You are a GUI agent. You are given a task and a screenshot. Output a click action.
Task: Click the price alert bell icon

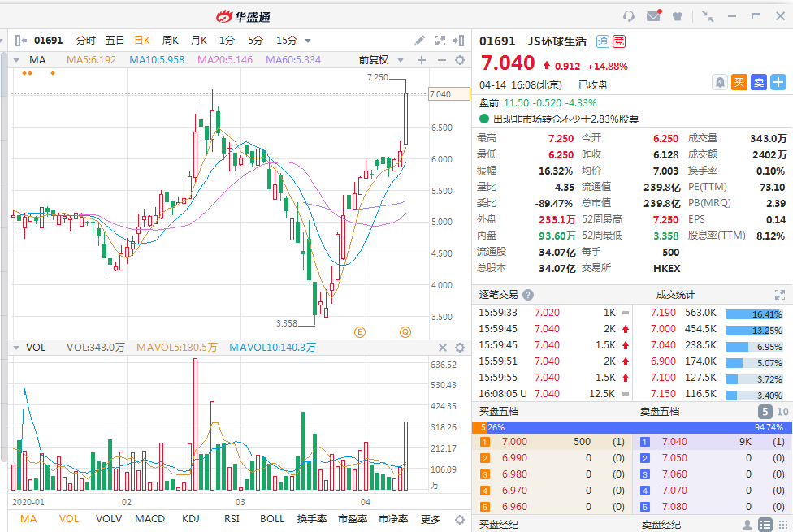720,82
